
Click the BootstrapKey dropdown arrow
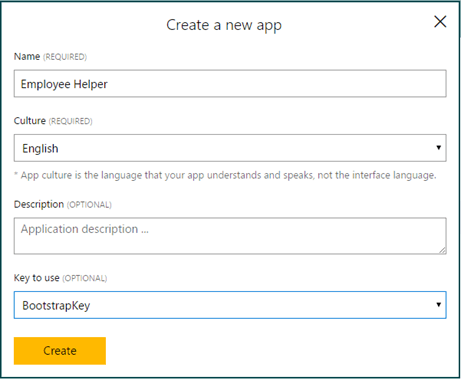(x=439, y=304)
